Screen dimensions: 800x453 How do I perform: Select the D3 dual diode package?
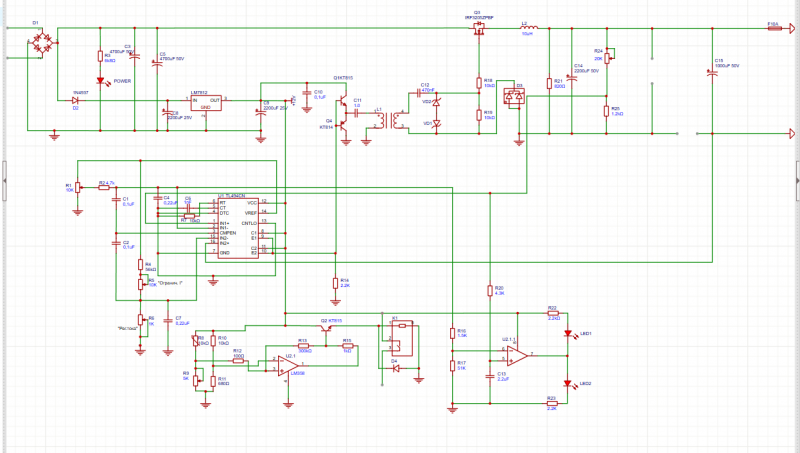(x=515, y=97)
